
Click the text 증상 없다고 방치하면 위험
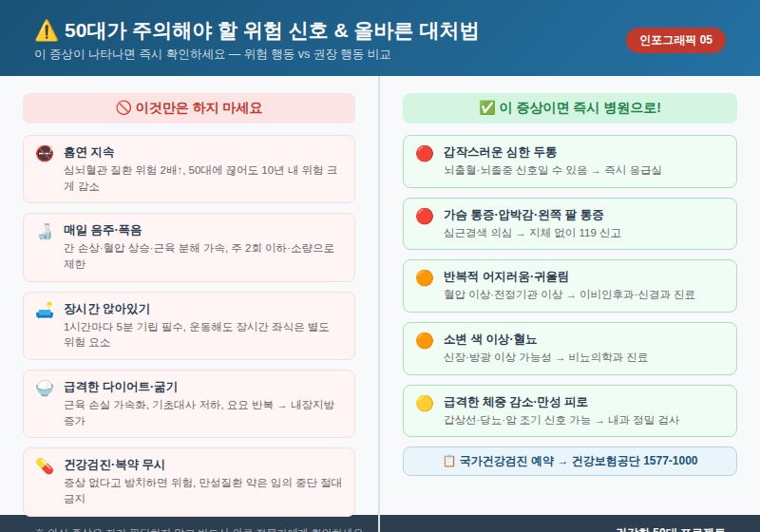[x=129, y=483]
